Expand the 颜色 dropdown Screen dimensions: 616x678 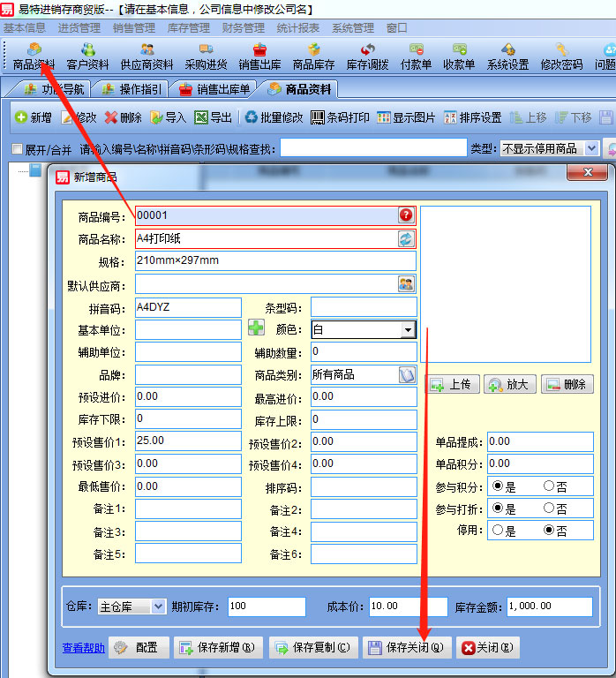click(x=407, y=329)
